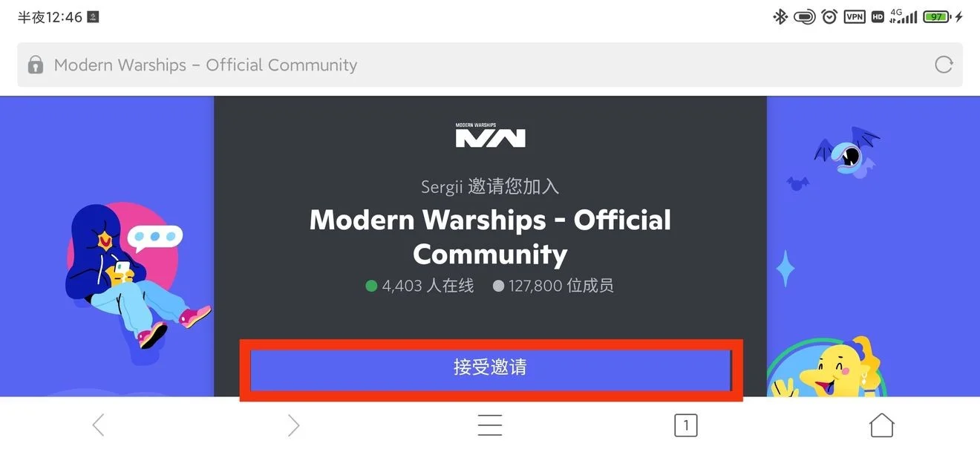Tap the battery level indicator
Screen dimensions: 980x452
pyautogui.click(x=937, y=16)
